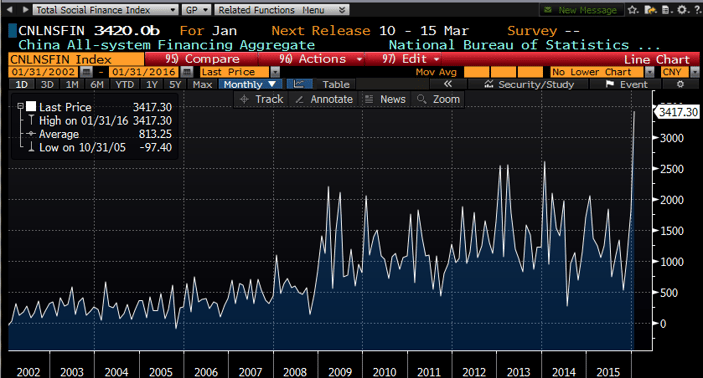Show News on chart
The height and width of the screenshot is (378, 703).
385,99
